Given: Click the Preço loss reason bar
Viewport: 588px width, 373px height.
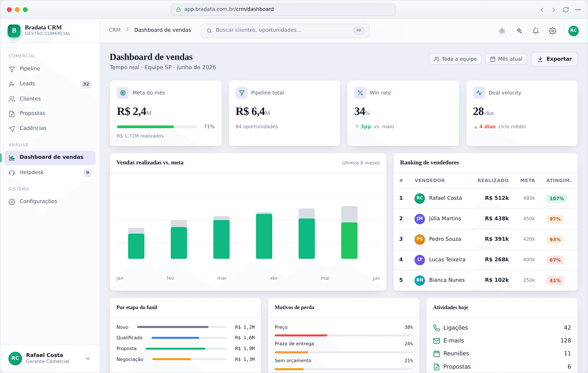Looking at the screenshot, I should click(x=344, y=335).
